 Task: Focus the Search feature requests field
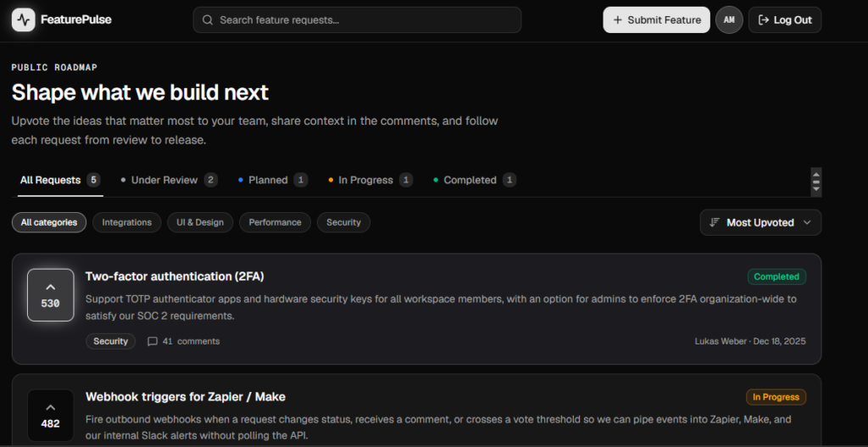pyautogui.click(x=357, y=20)
